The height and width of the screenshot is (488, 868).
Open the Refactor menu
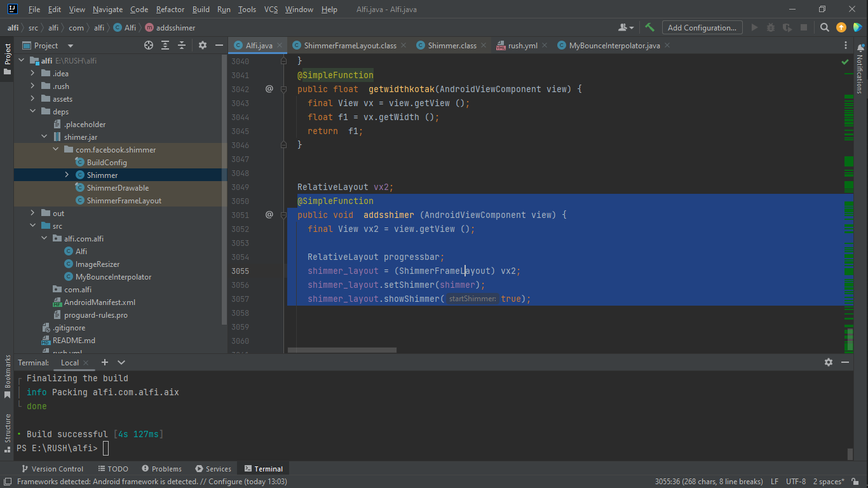click(x=170, y=10)
